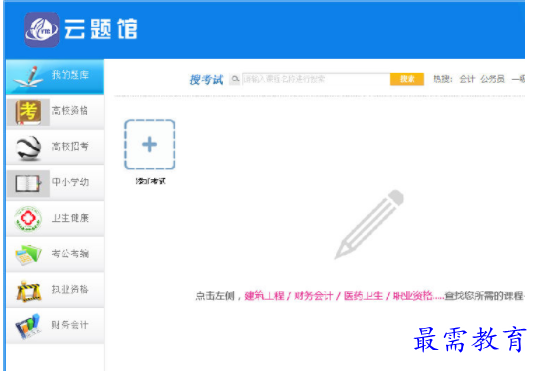535x371 pixels.
Task: Select the 执业资格 barrier icon
Action: point(29,291)
